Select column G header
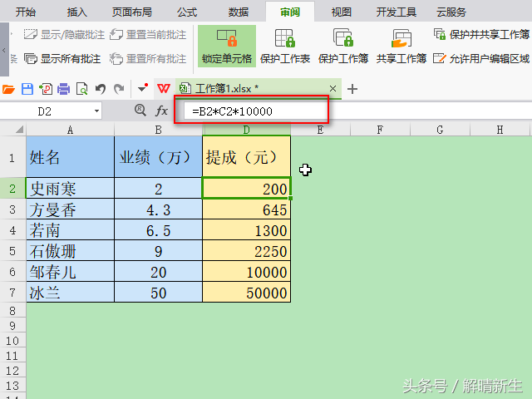 pyautogui.click(x=440, y=130)
